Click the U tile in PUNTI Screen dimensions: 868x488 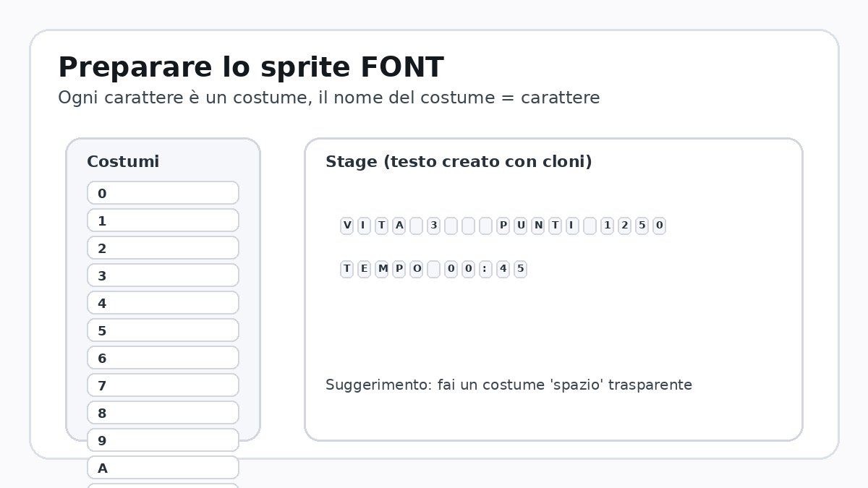521,226
